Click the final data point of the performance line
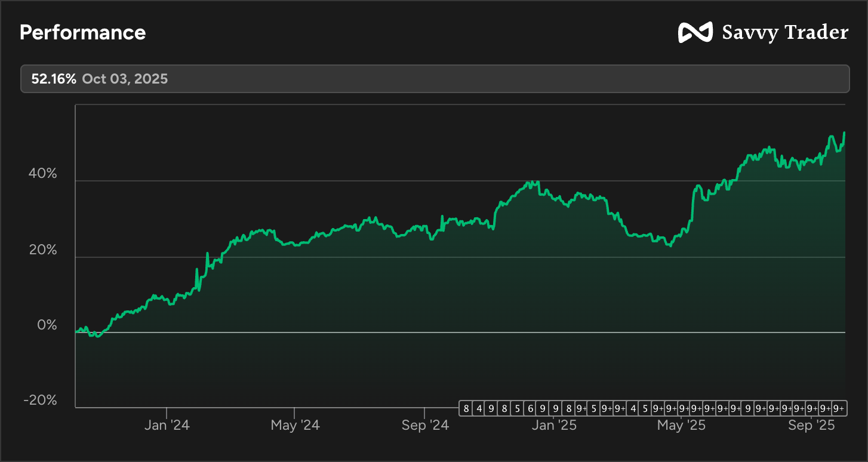The height and width of the screenshot is (462, 868). click(x=844, y=133)
